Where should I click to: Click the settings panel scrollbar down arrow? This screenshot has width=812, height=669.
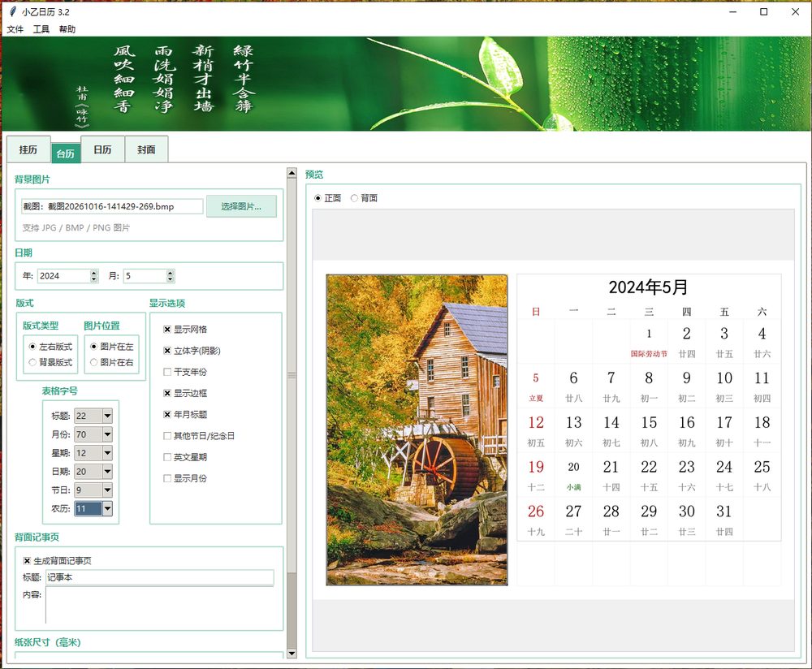(292, 654)
